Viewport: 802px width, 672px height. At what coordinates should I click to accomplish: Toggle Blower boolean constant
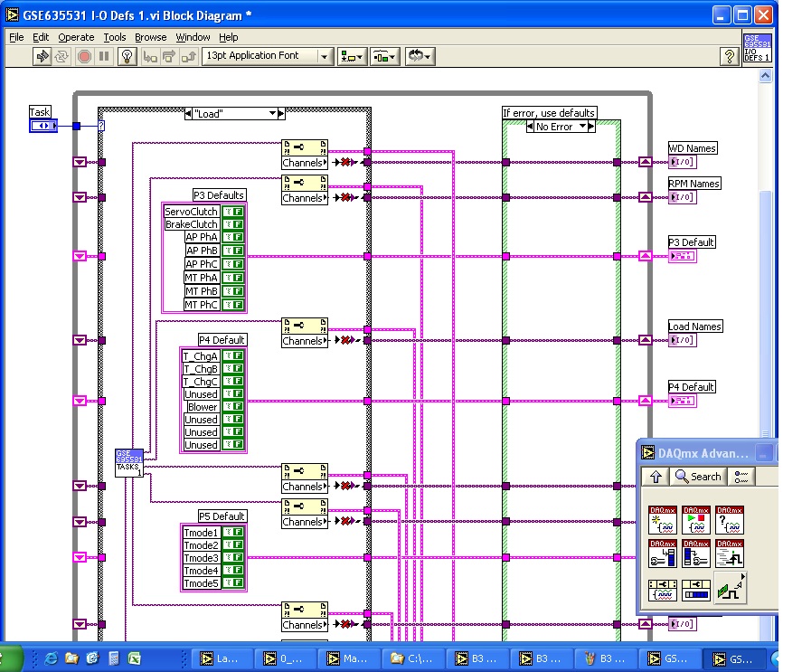pyautogui.click(x=234, y=406)
